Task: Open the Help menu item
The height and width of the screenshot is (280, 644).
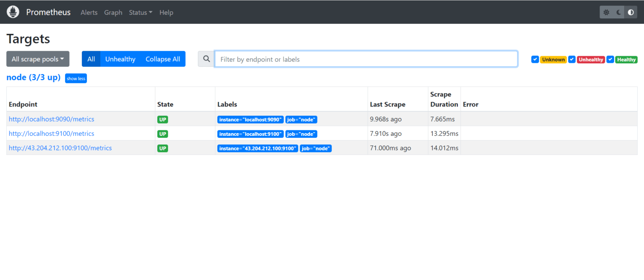Action: coord(166,12)
